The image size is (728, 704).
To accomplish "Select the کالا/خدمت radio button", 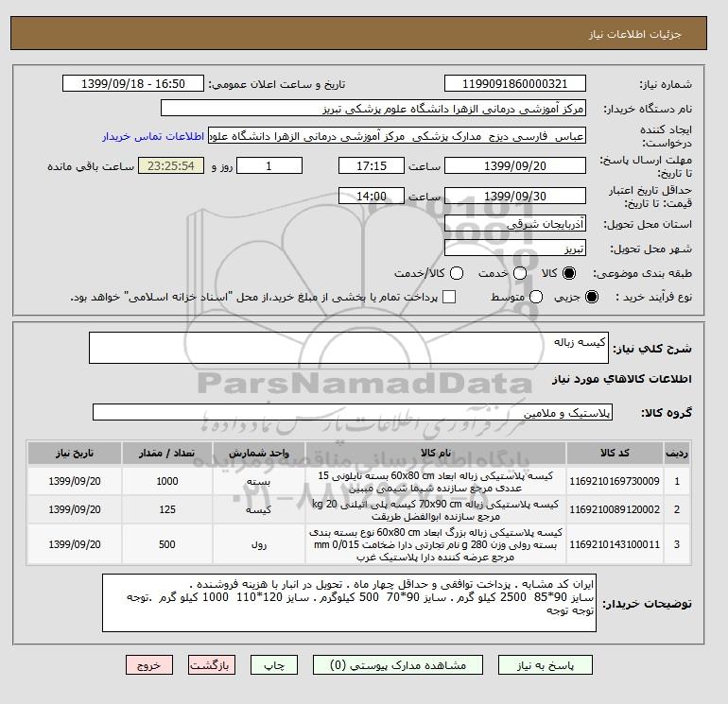I will pos(457,273).
